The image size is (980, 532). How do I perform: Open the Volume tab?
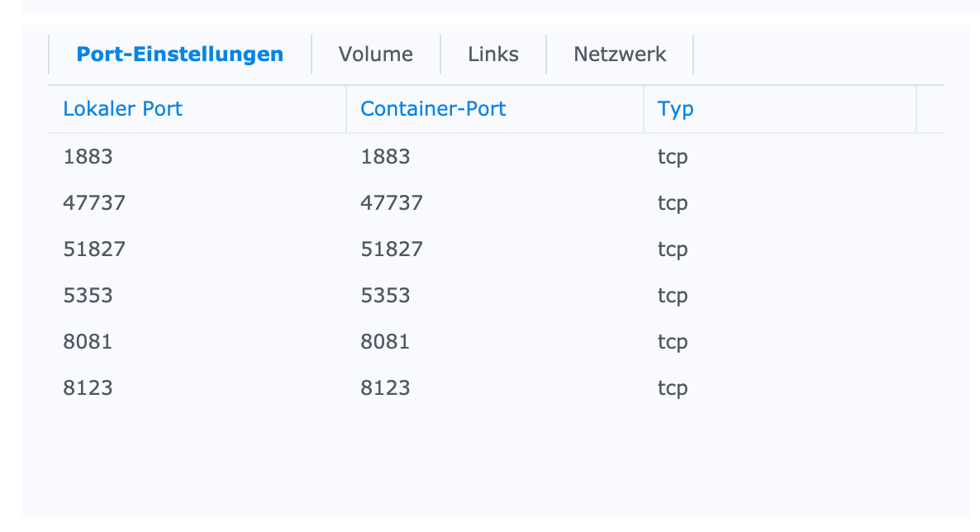pos(375,55)
